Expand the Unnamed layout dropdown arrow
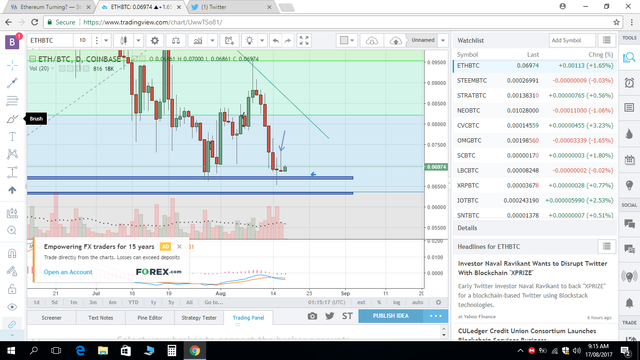640x360 pixels. point(443,40)
